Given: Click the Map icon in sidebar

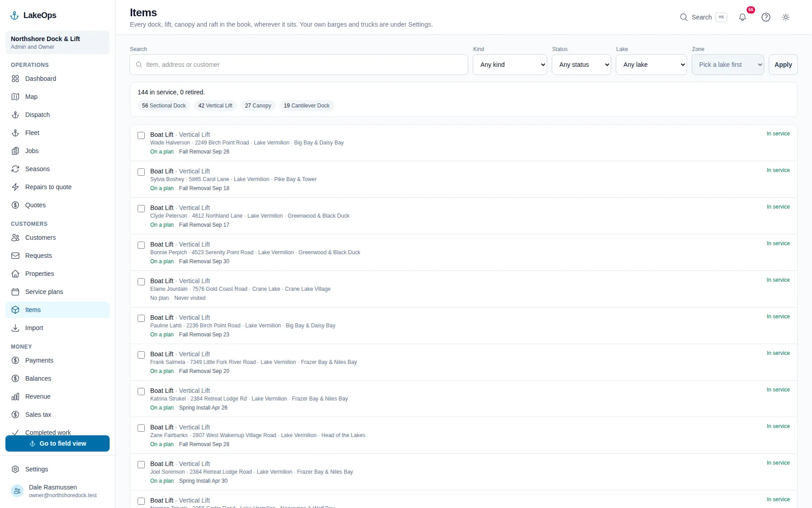Looking at the screenshot, I should pyautogui.click(x=15, y=97).
